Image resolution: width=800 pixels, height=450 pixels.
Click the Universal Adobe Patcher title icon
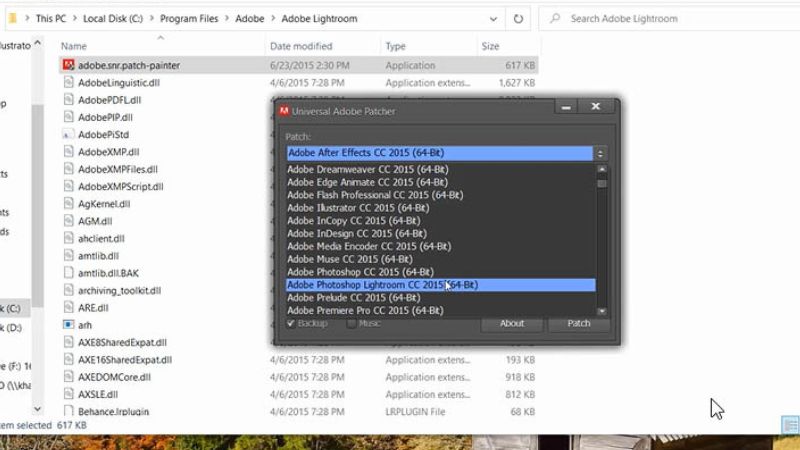[284, 111]
